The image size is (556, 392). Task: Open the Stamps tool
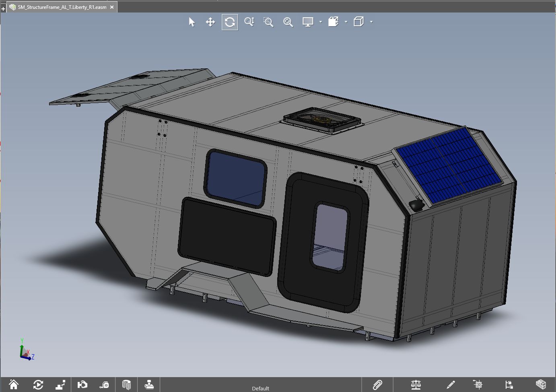click(149, 385)
